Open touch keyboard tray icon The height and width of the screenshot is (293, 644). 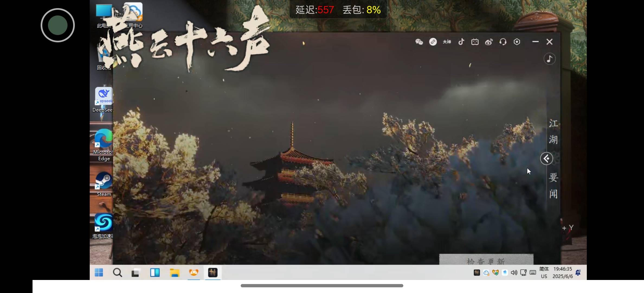coord(533,272)
